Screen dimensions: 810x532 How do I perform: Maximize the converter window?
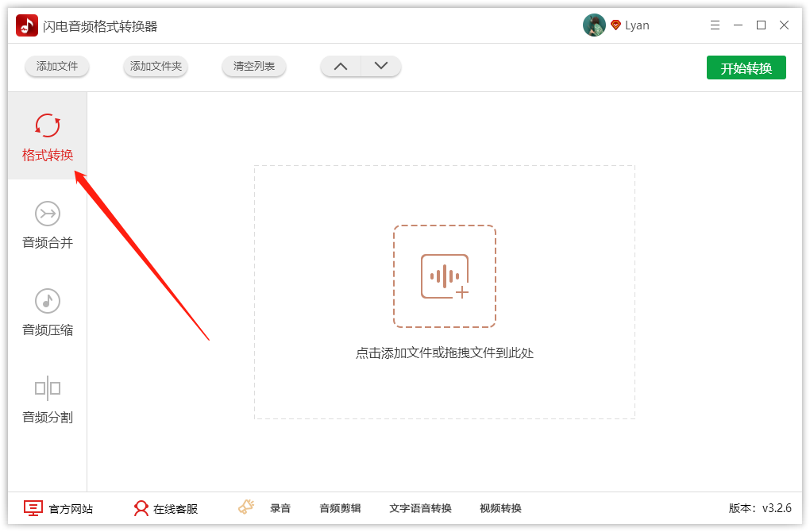(x=761, y=25)
